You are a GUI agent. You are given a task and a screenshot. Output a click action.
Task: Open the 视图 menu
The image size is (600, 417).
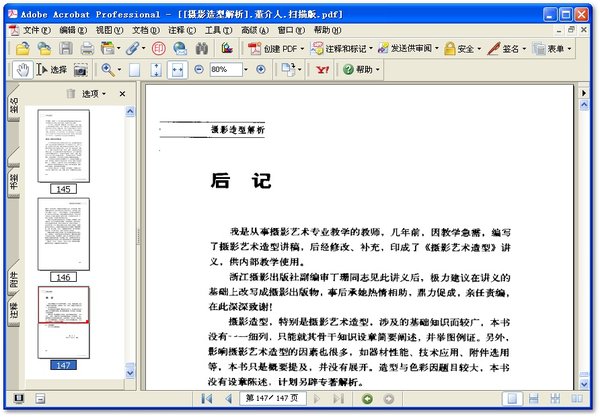tap(109, 30)
